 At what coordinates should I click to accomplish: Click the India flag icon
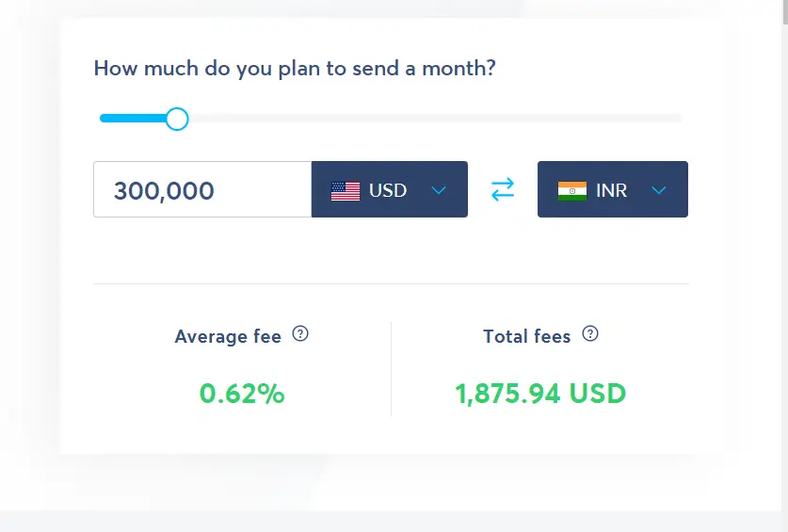571,191
